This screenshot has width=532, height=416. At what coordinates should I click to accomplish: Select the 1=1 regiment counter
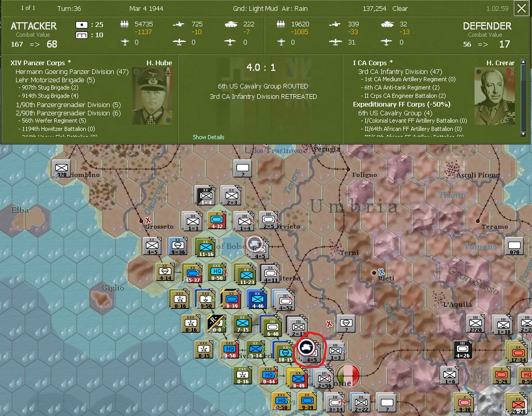point(193,221)
